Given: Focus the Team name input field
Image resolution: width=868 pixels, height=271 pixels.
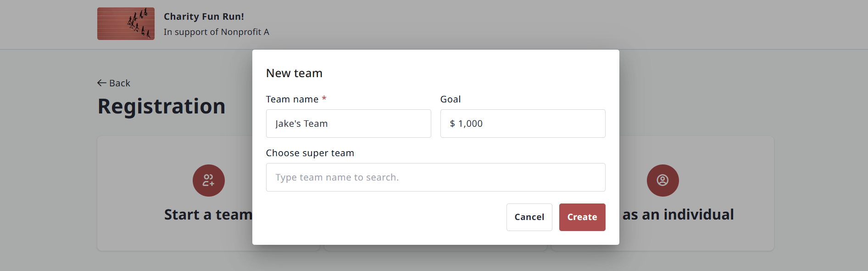Looking at the screenshot, I should (x=349, y=124).
